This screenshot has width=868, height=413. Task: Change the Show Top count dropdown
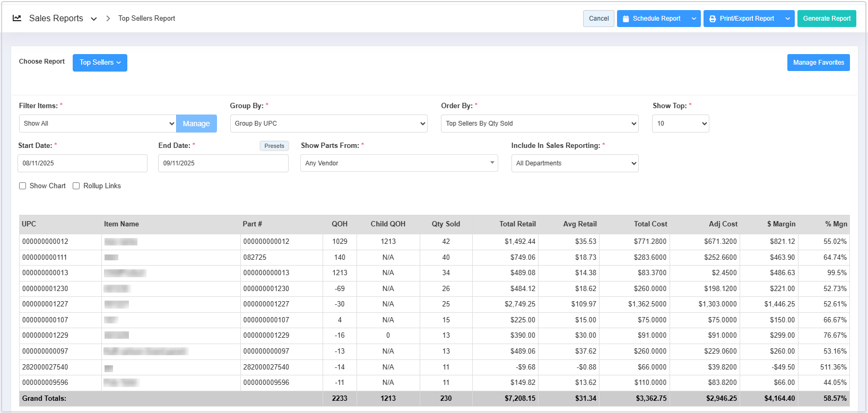click(x=680, y=124)
